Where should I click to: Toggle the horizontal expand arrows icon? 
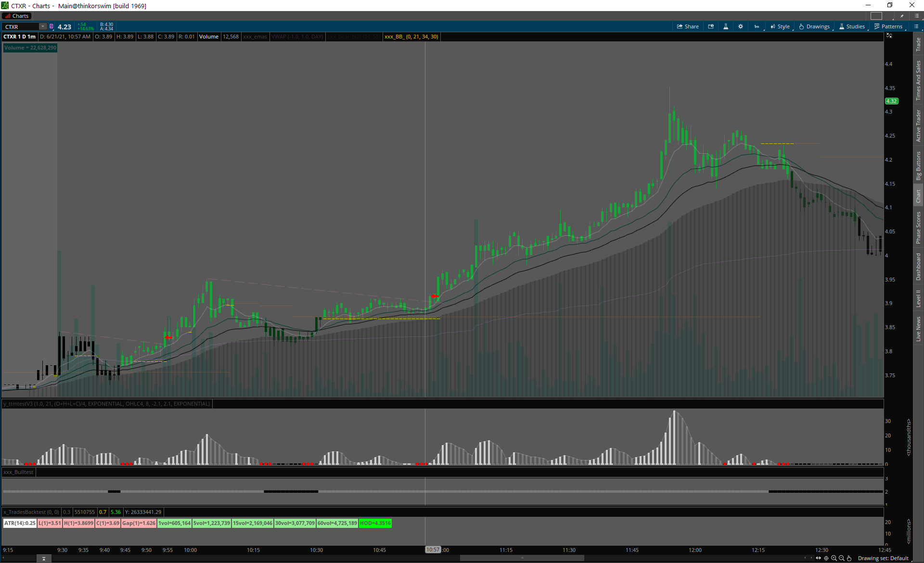pos(818,558)
